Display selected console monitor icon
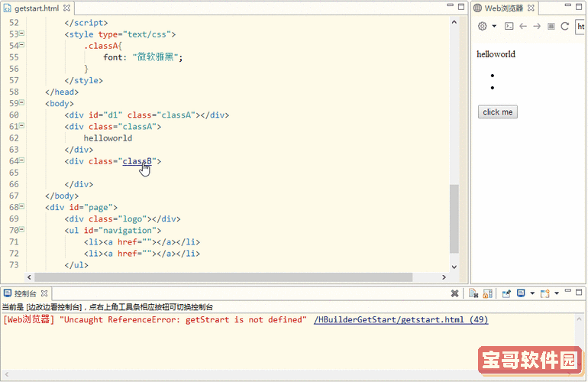Viewport: 588px width, 382px height. 521,293
